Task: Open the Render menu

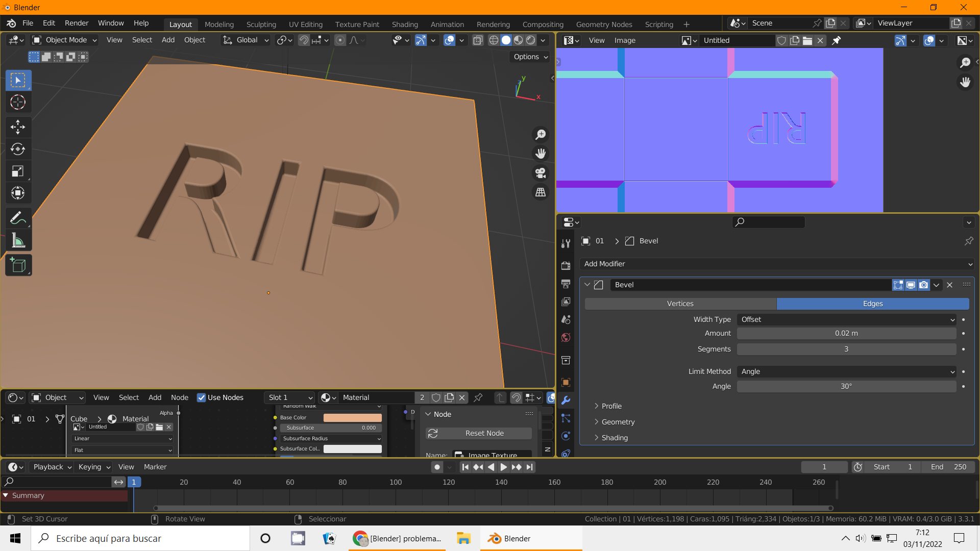Action: coord(77,23)
